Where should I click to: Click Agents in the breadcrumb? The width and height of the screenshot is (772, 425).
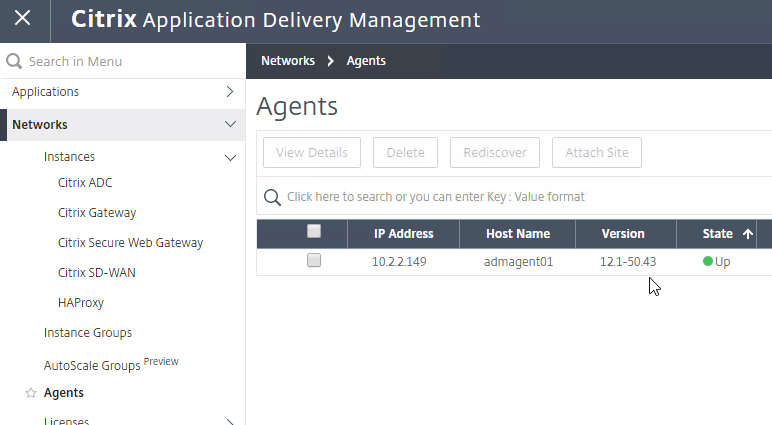pos(366,61)
